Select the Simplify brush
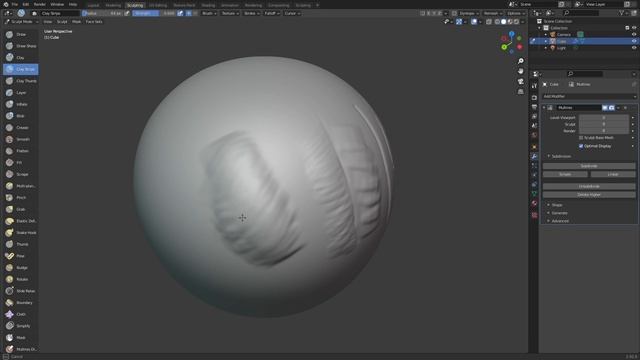The width and height of the screenshot is (640, 360). click(20, 326)
